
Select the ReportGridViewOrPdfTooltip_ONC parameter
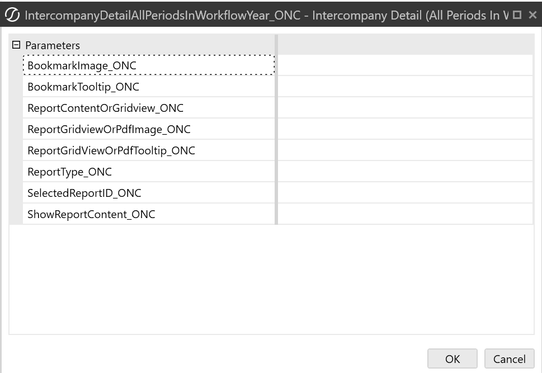[149, 150]
